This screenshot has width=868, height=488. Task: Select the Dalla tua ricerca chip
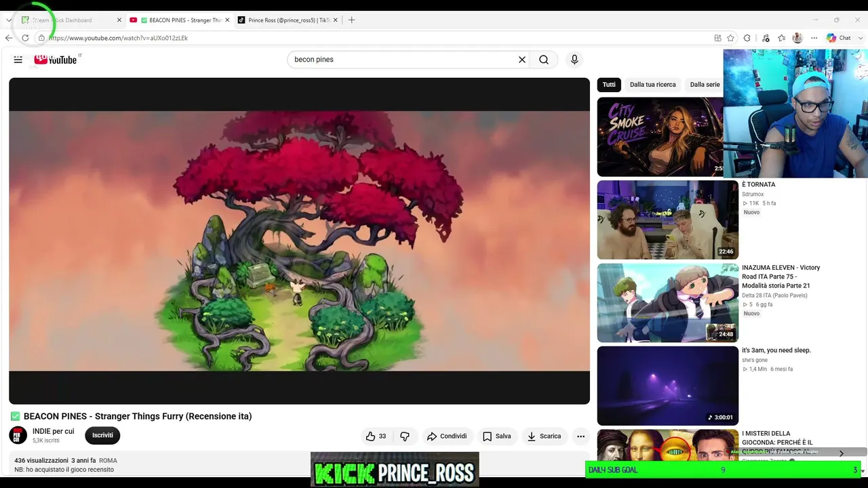[652, 85]
